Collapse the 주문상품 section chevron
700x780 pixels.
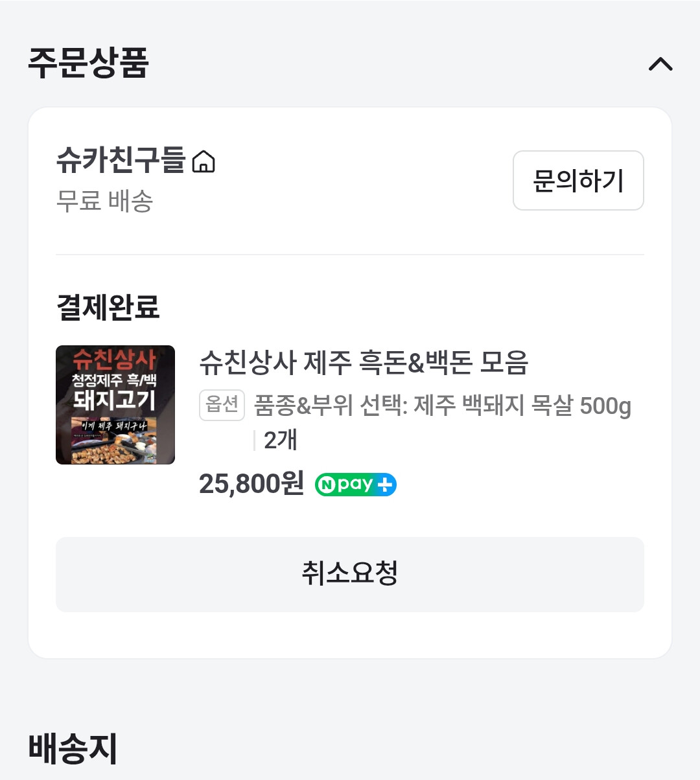pos(660,64)
